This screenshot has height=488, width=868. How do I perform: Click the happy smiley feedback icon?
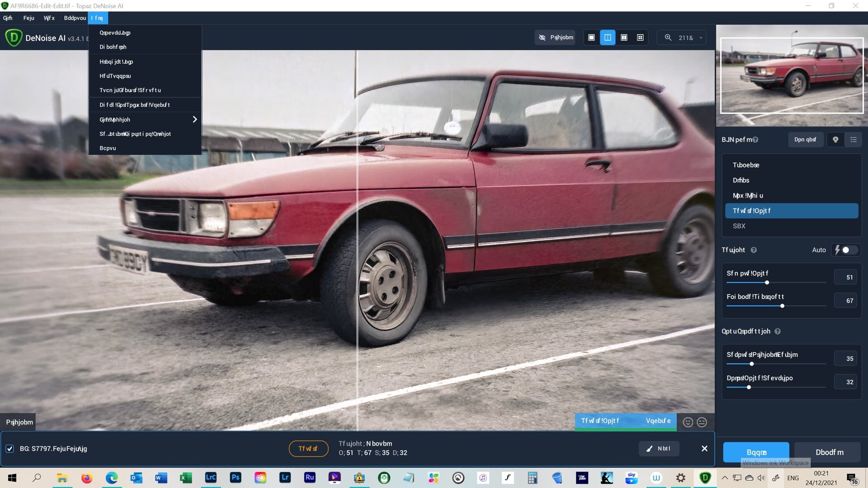pyautogui.click(x=688, y=422)
